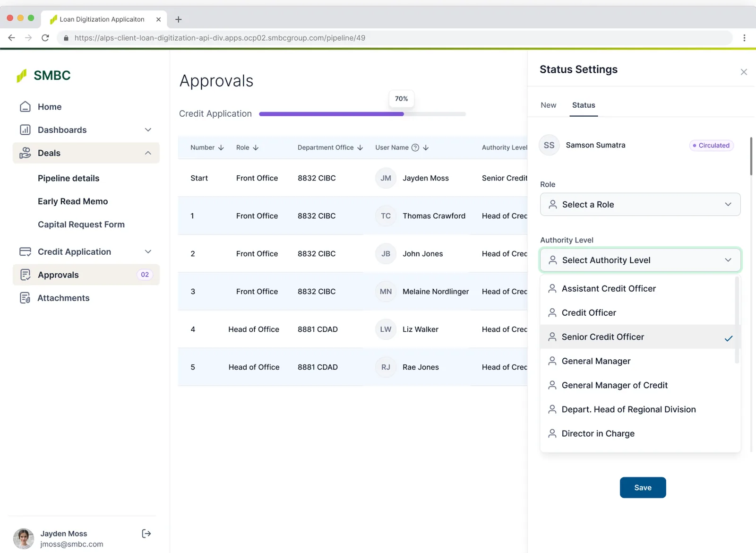
Task: Click the Credit Application progress bar
Action: (362, 114)
